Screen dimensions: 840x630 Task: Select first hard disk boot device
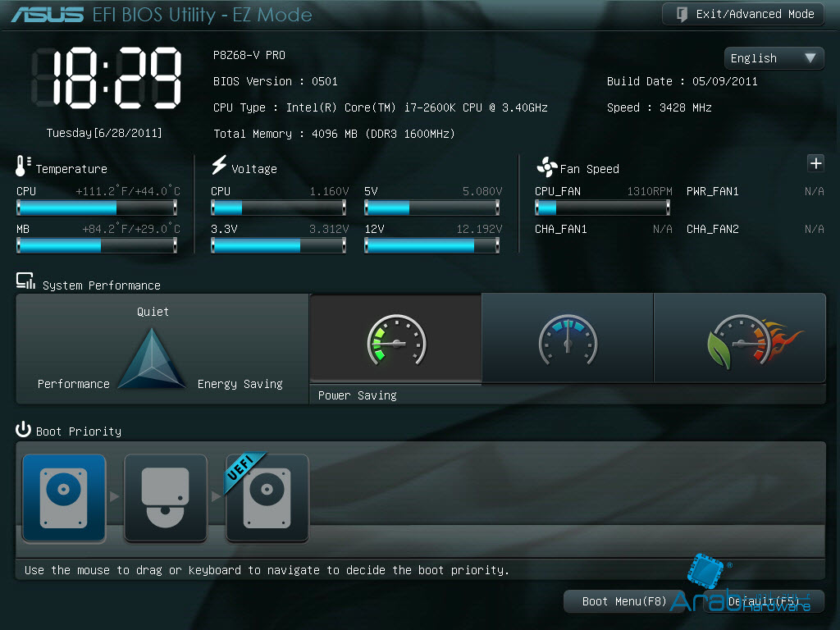point(64,498)
